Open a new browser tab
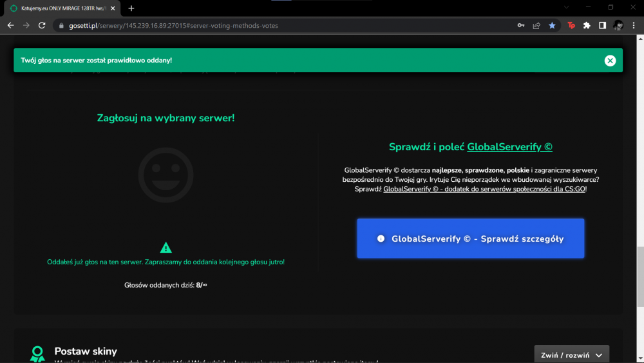644x363 pixels. 131,8
